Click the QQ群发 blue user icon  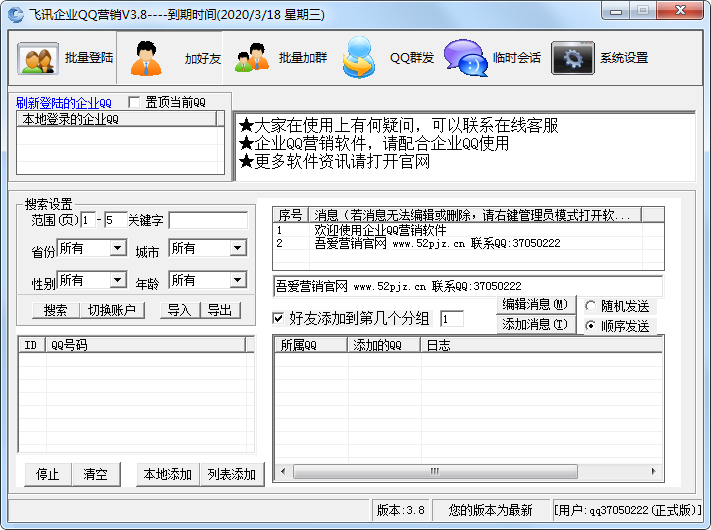coord(358,58)
